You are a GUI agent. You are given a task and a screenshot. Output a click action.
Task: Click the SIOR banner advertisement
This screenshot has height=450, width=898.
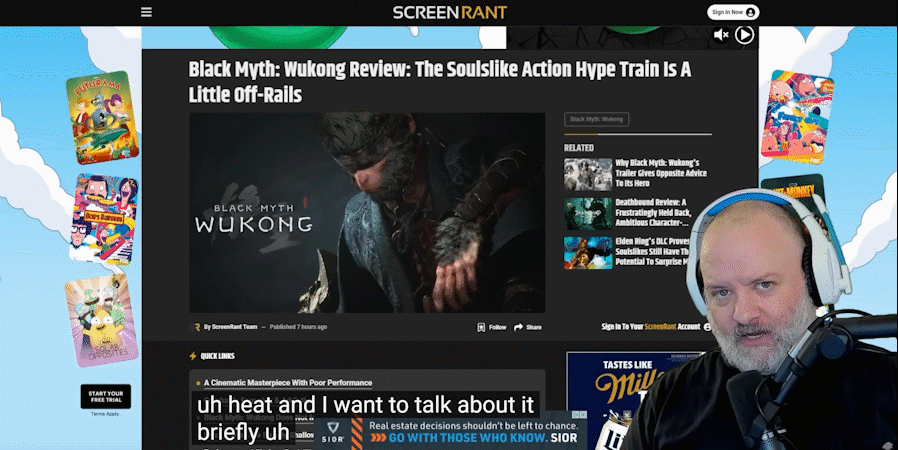pyautogui.click(x=450, y=434)
